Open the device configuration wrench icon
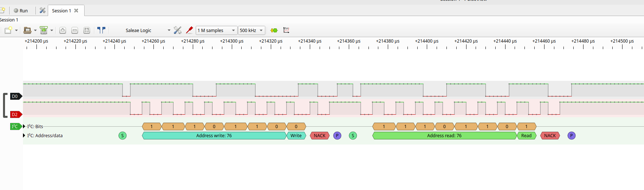The image size is (644, 190). [177, 30]
